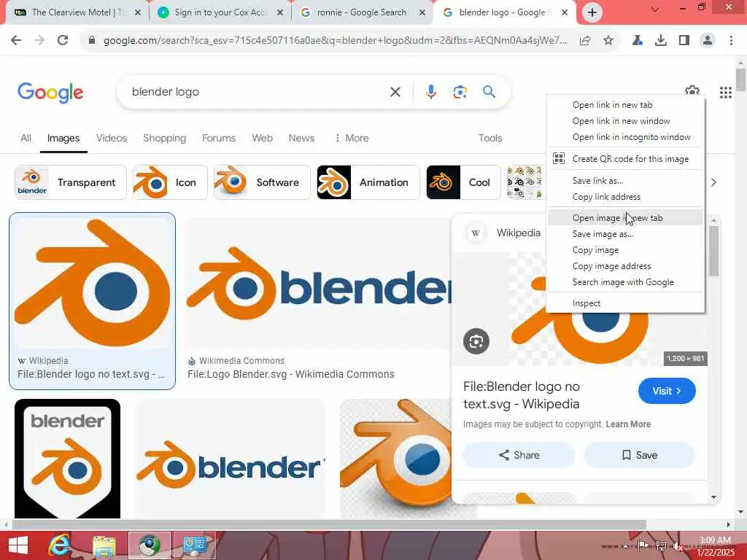Choose Open link in new window

point(625,121)
